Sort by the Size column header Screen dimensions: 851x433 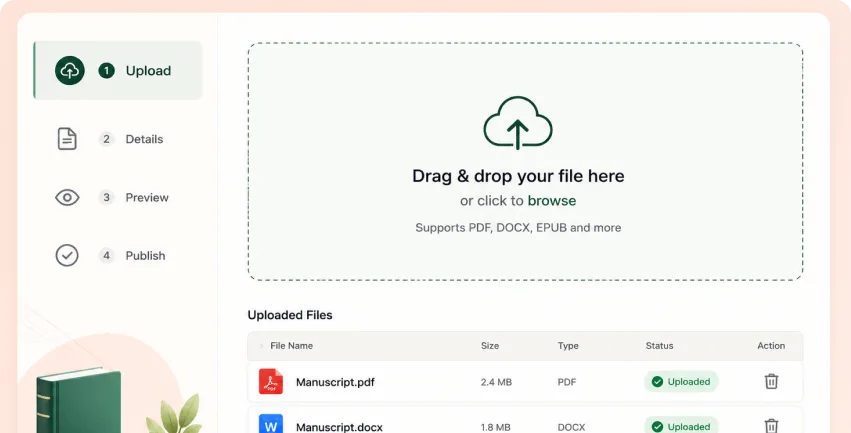pyautogui.click(x=490, y=346)
